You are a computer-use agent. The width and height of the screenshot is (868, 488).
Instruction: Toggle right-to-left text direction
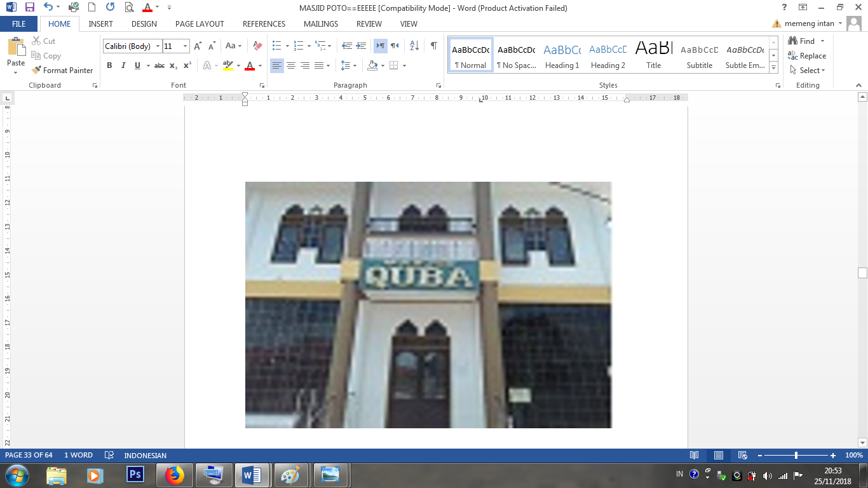[395, 46]
